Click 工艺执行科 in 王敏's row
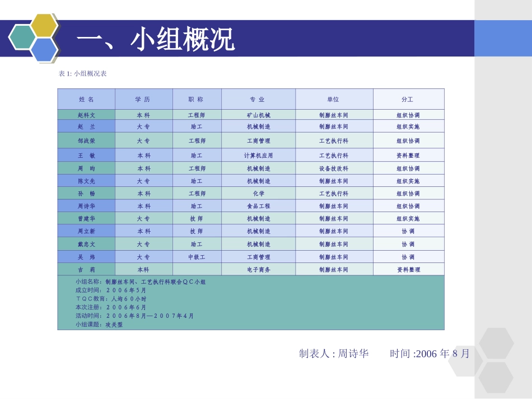The height and width of the screenshot is (399, 532). click(x=334, y=156)
